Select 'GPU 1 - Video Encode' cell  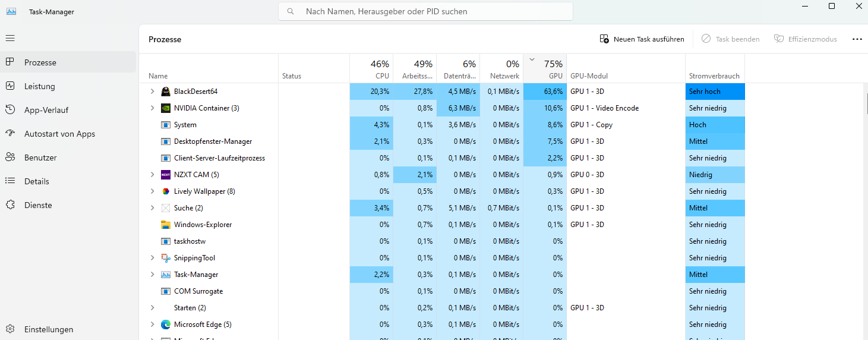(x=626, y=108)
